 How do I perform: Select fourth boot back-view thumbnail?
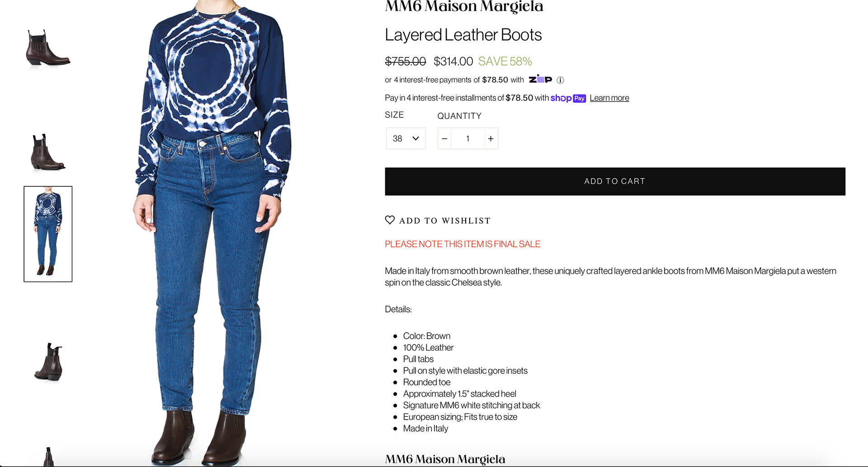pyautogui.click(x=48, y=362)
